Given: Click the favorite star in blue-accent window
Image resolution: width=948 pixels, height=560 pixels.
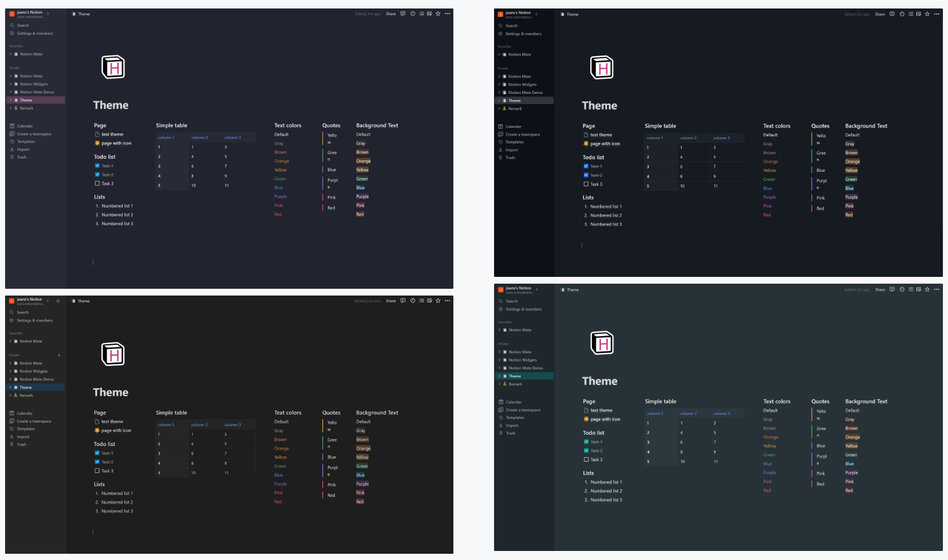Looking at the screenshot, I should pos(438,301).
